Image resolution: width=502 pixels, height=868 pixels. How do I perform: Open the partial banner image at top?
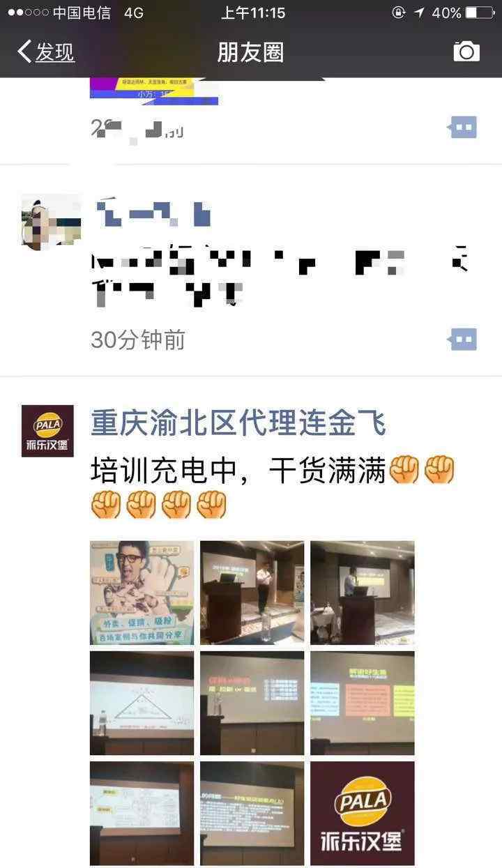pos(154,91)
